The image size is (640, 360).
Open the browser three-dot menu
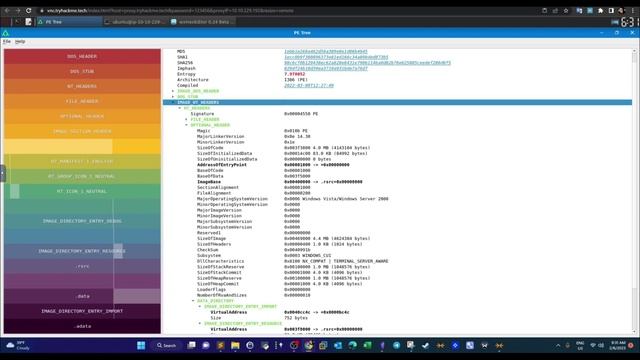point(633,11)
